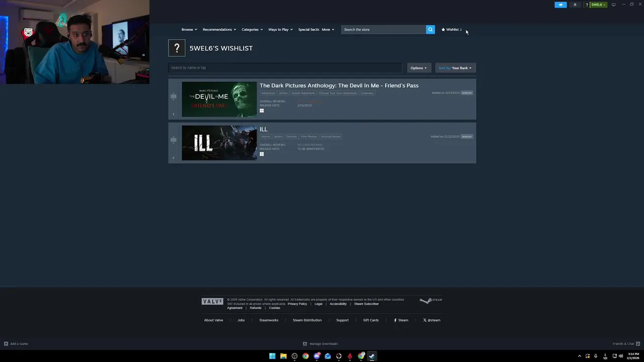The height and width of the screenshot is (362, 644).
Task: Open the Browse store menu
Action: tap(189, 30)
